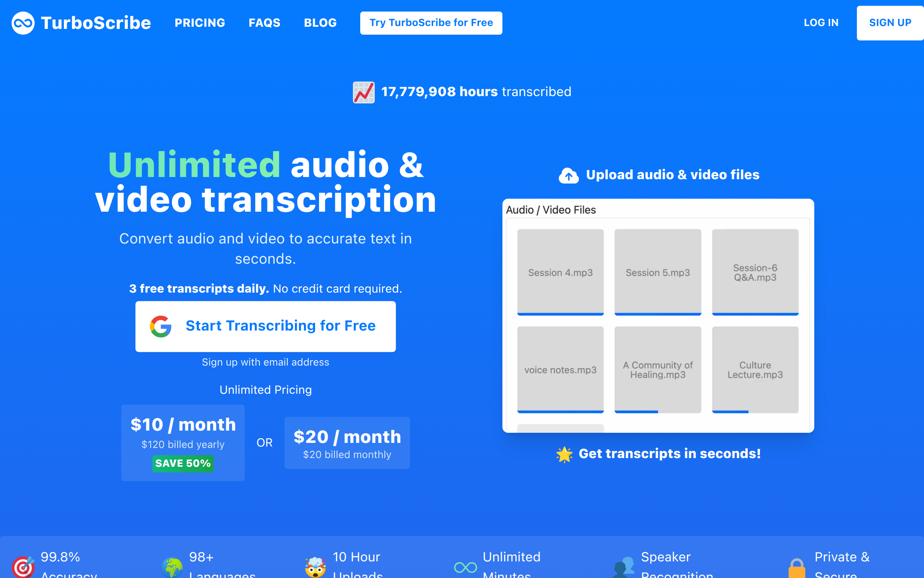The height and width of the screenshot is (578, 924).
Task: Click progress bar under A Community of Healing.mp3
Action: tap(636, 412)
